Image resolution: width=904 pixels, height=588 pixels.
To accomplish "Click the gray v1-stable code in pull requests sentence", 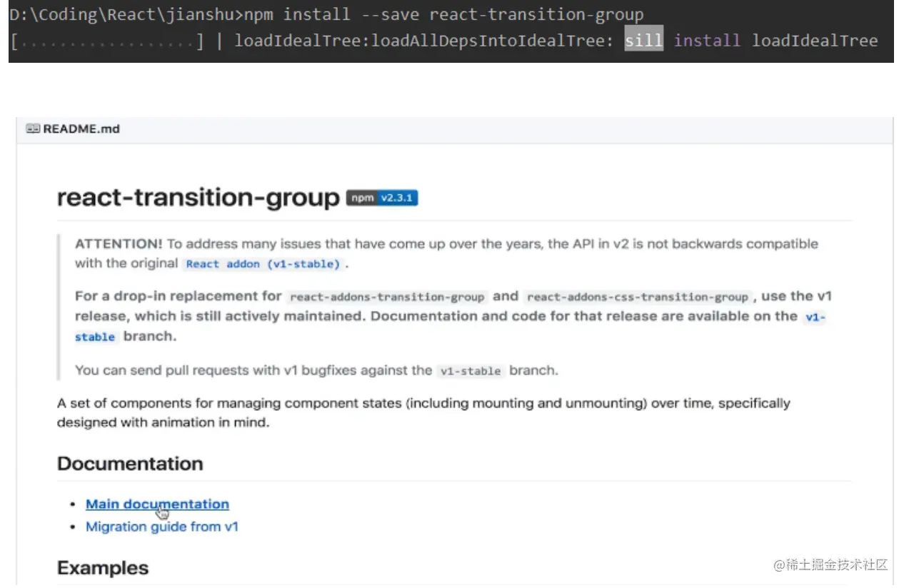I will tap(471, 371).
